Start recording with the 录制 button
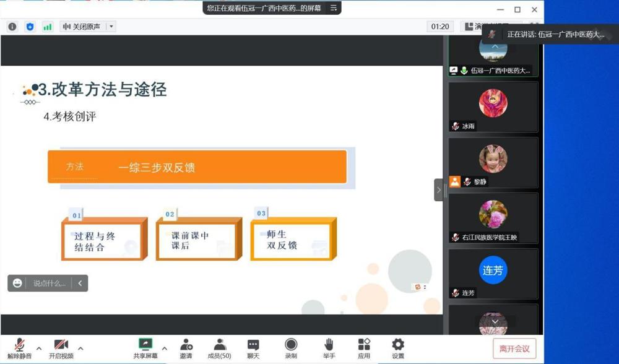 [x=291, y=347]
